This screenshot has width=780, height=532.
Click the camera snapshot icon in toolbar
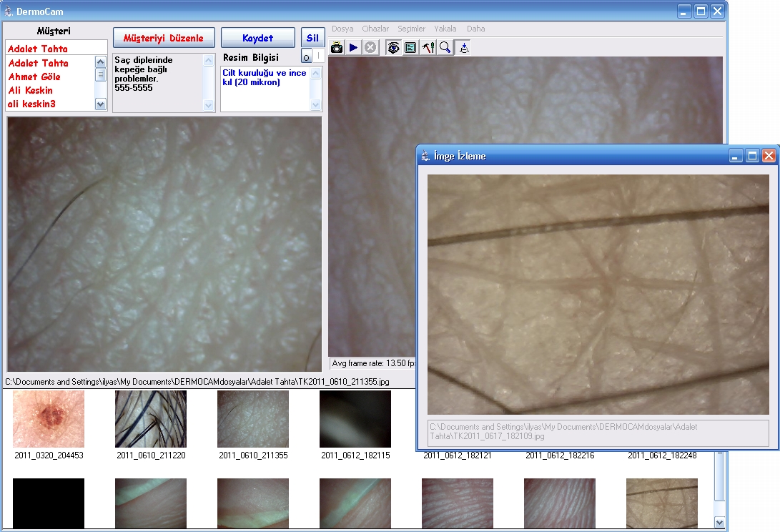tap(336, 48)
